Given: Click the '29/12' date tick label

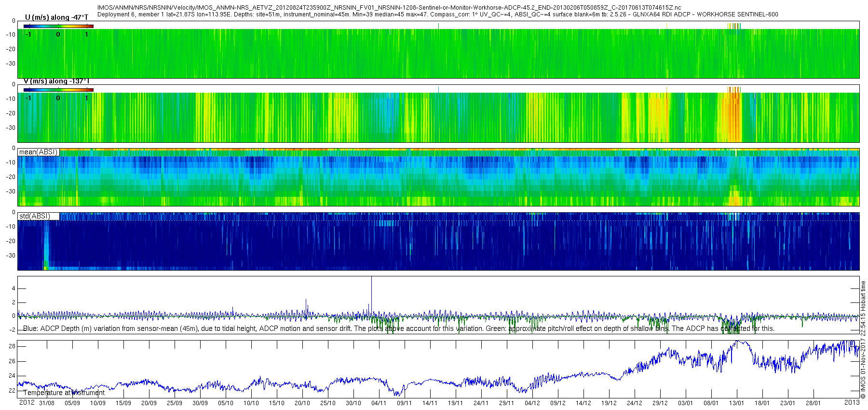Looking at the screenshot, I should tap(660, 403).
